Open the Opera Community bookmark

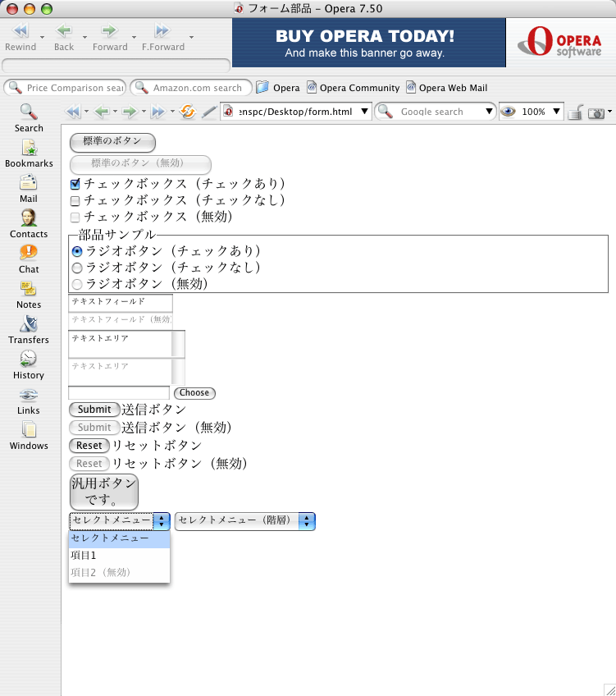pyautogui.click(x=354, y=88)
